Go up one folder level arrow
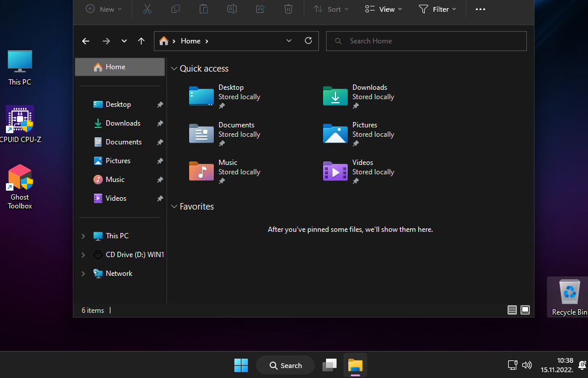 141,41
